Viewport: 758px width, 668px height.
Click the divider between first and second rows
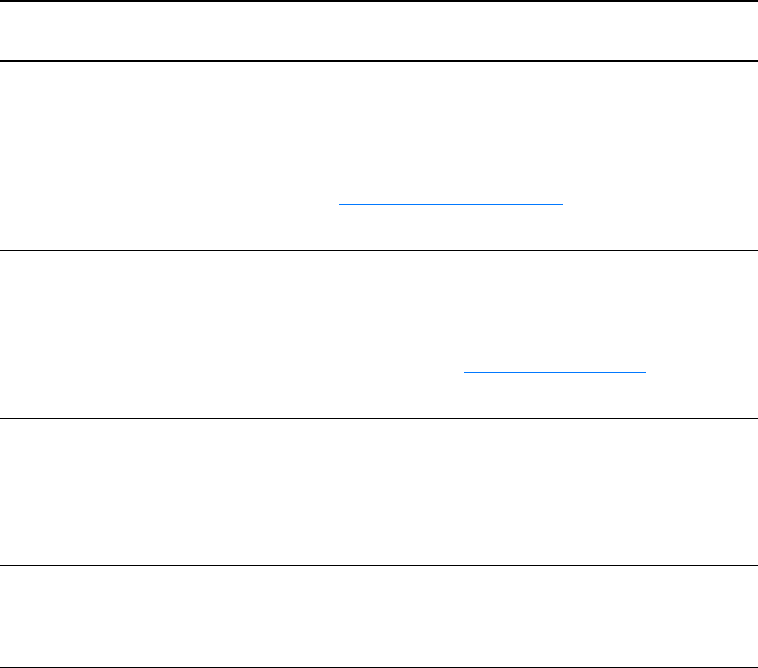click(x=379, y=250)
